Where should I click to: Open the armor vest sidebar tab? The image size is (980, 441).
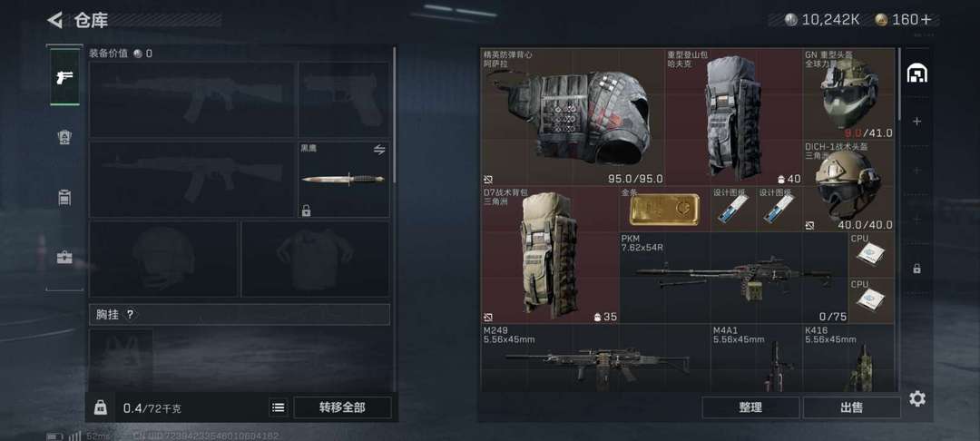click(x=64, y=138)
